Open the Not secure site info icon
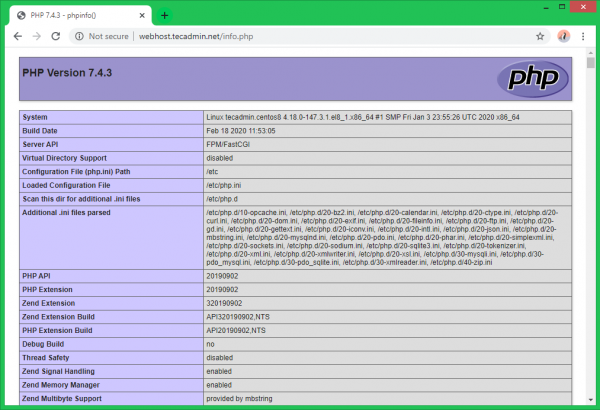Screen dimensions: 600x410 tap(79, 36)
